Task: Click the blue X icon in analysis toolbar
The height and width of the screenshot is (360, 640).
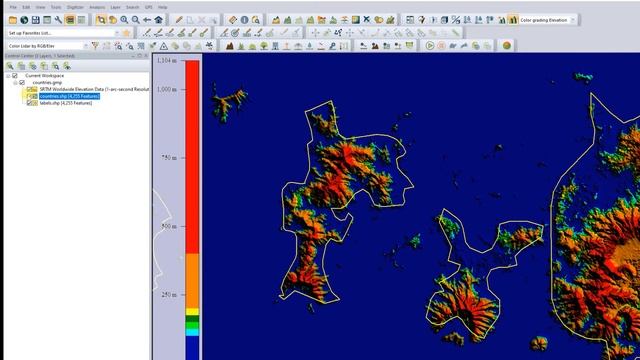Action: click(x=367, y=20)
